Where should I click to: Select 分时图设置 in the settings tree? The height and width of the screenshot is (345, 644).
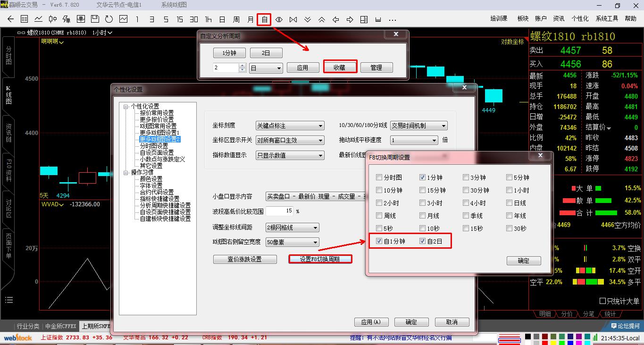pyautogui.click(x=154, y=146)
